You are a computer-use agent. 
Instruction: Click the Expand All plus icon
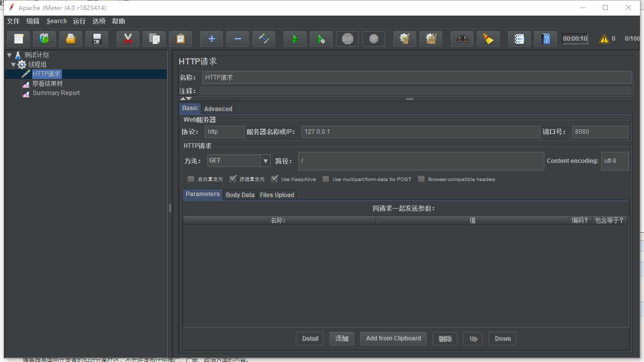(x=211, y=39)
